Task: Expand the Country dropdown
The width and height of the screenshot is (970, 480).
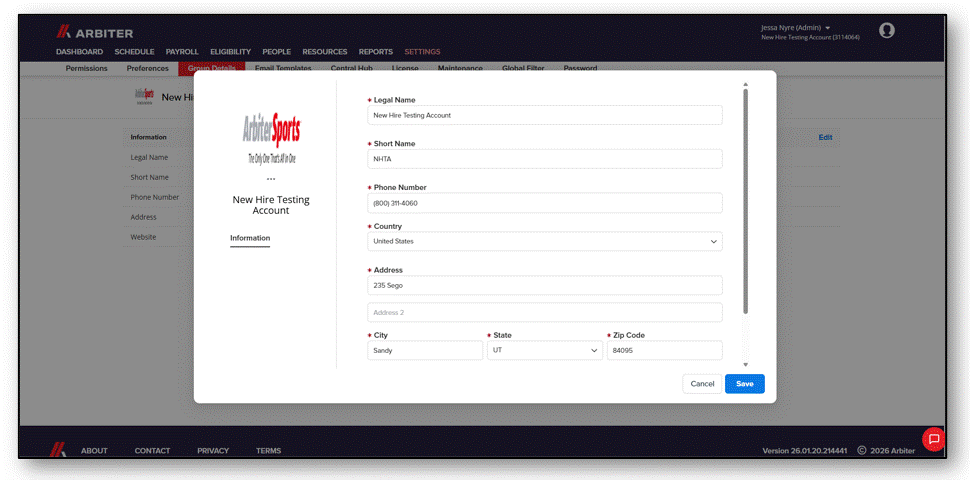Action: point(544,241)
